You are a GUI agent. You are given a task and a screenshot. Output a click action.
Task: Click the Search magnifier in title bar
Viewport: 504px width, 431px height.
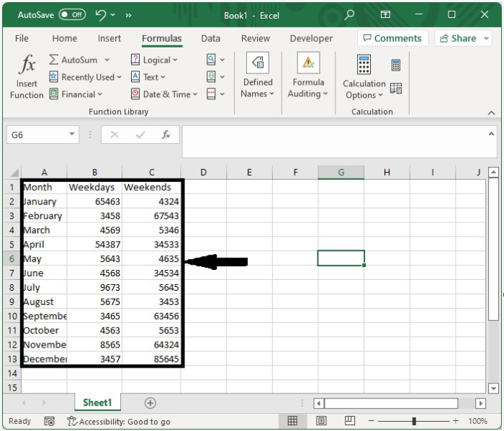point(349,15)
